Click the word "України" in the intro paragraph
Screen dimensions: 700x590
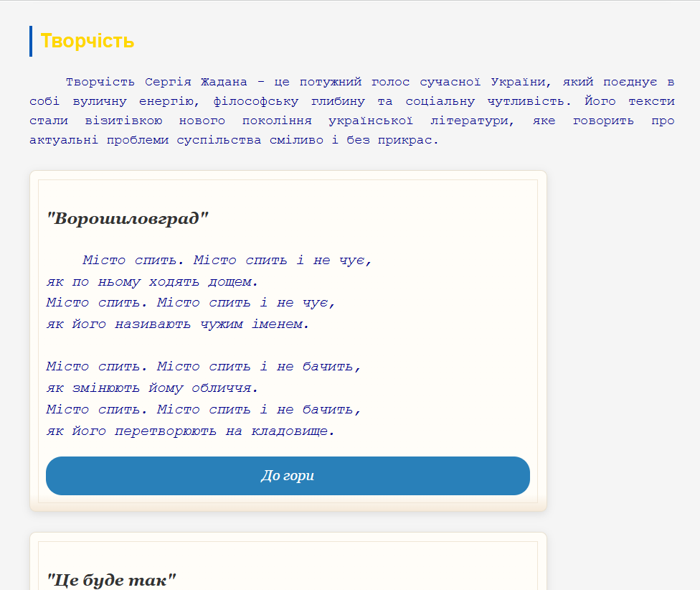(x=511, y=82)
